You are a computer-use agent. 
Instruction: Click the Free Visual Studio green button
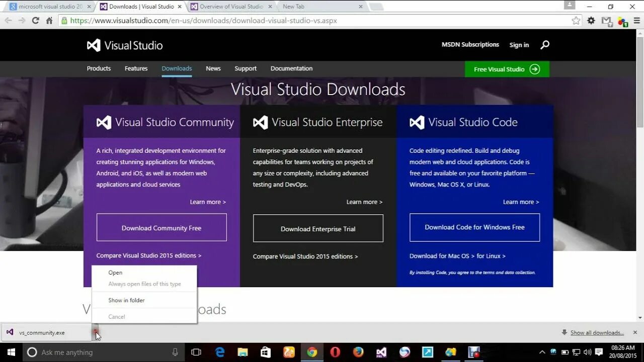(507, 69)
